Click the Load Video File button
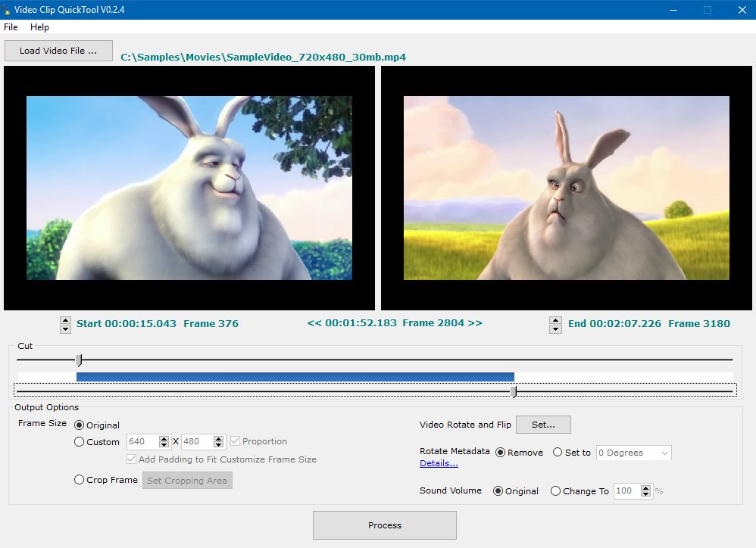 (x=58, y=51)
